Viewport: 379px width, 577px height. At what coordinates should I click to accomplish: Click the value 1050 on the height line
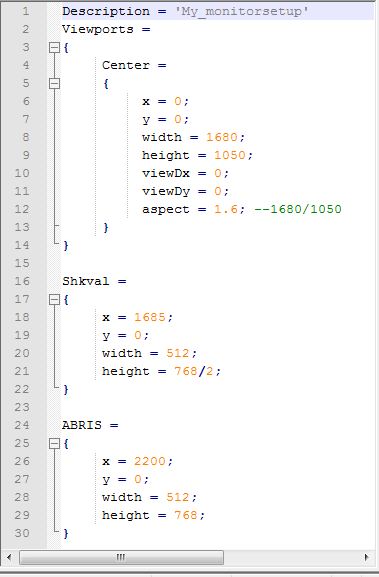point(230,155)
